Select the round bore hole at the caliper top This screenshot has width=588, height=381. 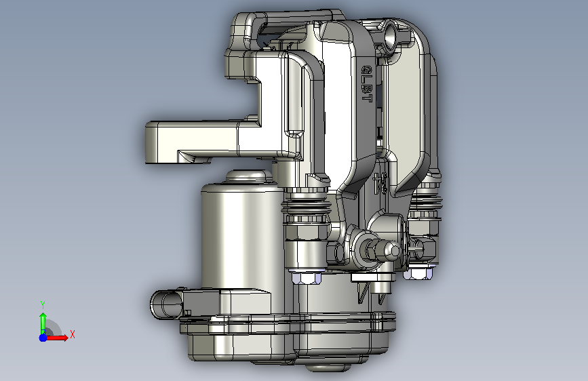pyautogui.click(x=391, y=36)
